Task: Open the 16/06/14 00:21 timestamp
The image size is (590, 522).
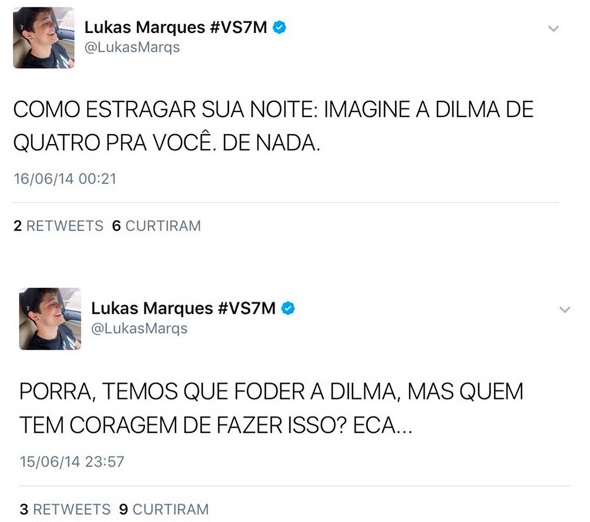Action: pos(65,179)
